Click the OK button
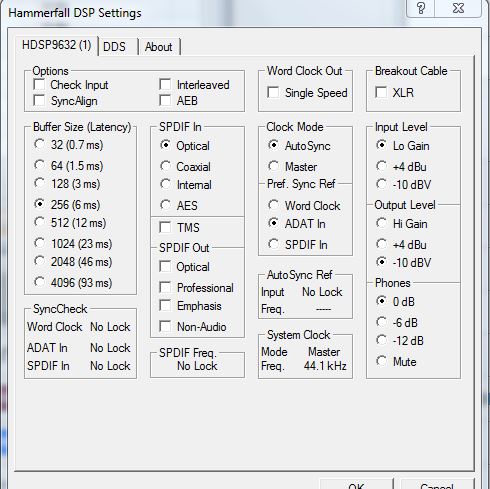 pyautogui.click(x=356, y=485)
